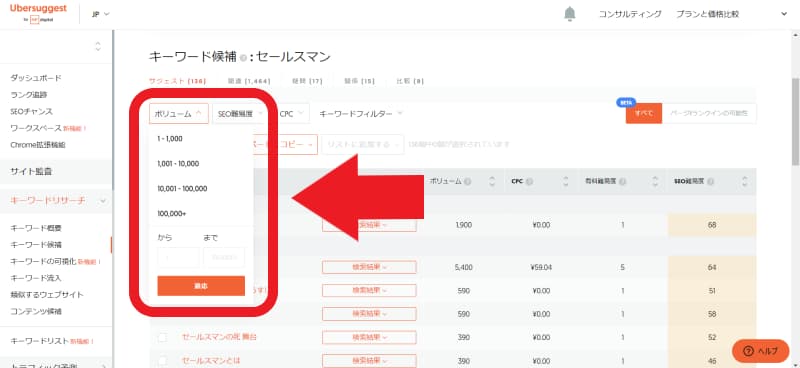
Task: Select the 10,001 - 100,000 volume range
Action: pyautogui.click(x=182, y=188)
